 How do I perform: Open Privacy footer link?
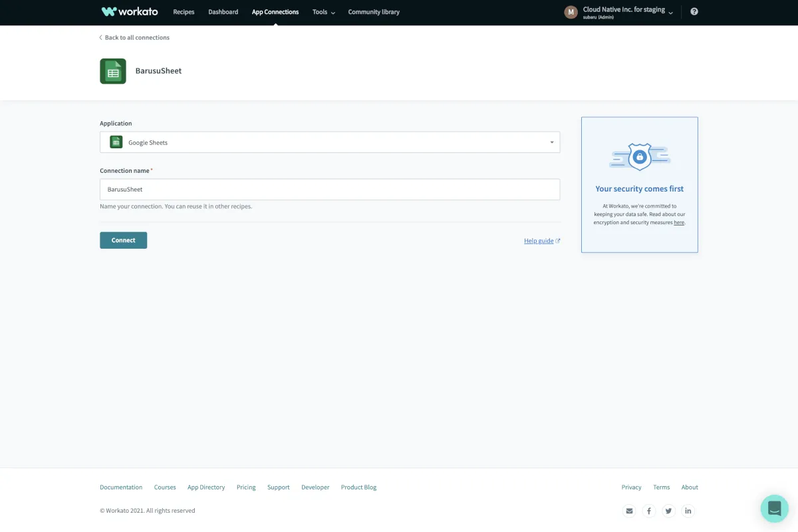632,487
